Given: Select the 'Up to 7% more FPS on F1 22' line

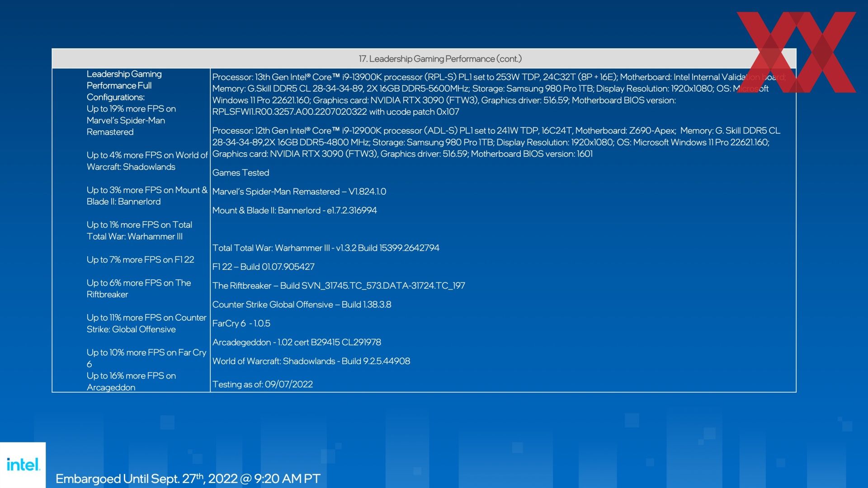Looking at the screenshot, I should tap(140, 260).
